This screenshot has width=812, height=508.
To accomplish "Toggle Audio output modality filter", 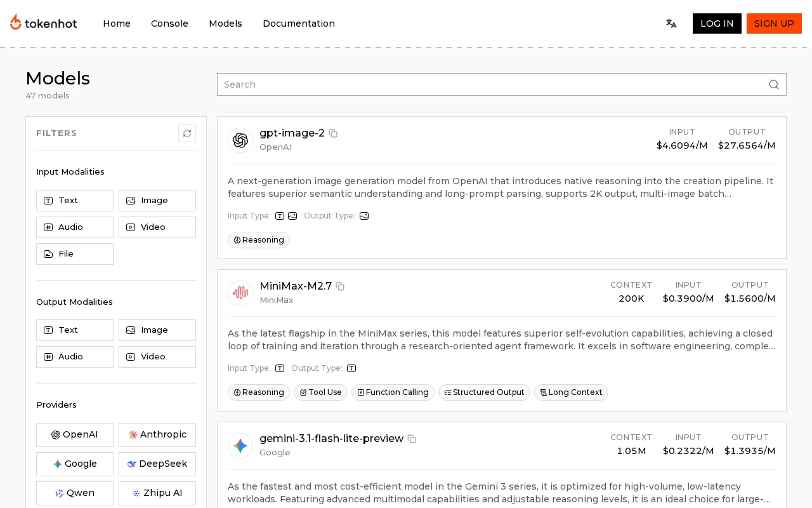I will (75, 357).
